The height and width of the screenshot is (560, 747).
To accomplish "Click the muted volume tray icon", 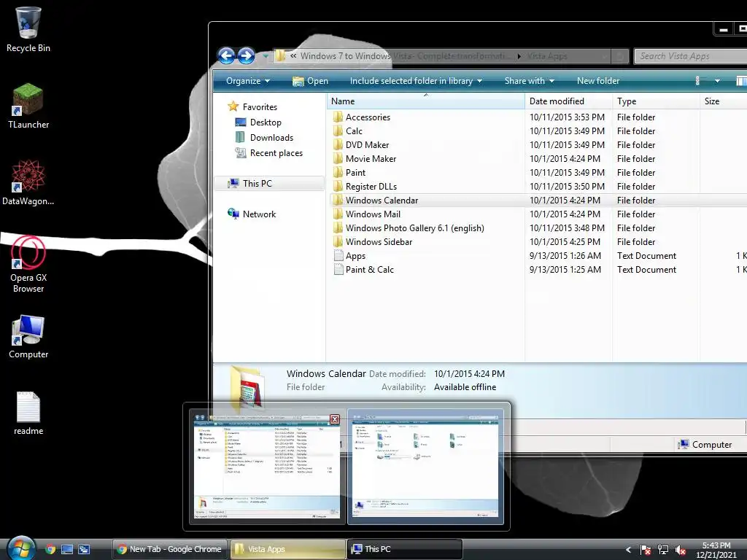I will (681, 550).
